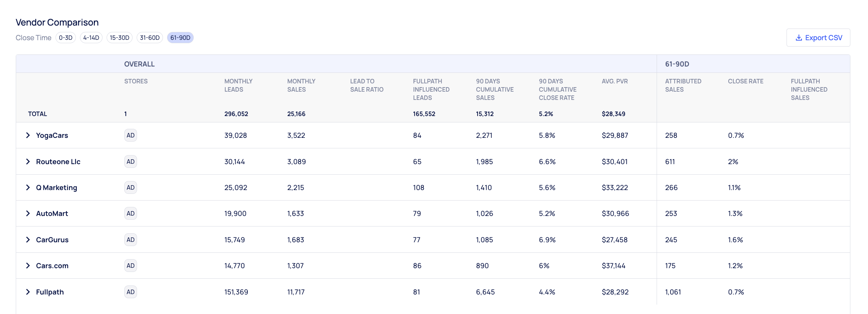Expand the Fullpath vendor row

[28, 292]
